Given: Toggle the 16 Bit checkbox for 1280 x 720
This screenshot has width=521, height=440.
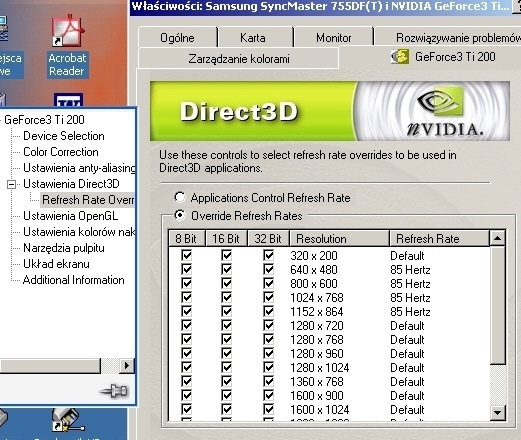Looking at the screenshot, I should pyautogui.click(x=227, y=325).
